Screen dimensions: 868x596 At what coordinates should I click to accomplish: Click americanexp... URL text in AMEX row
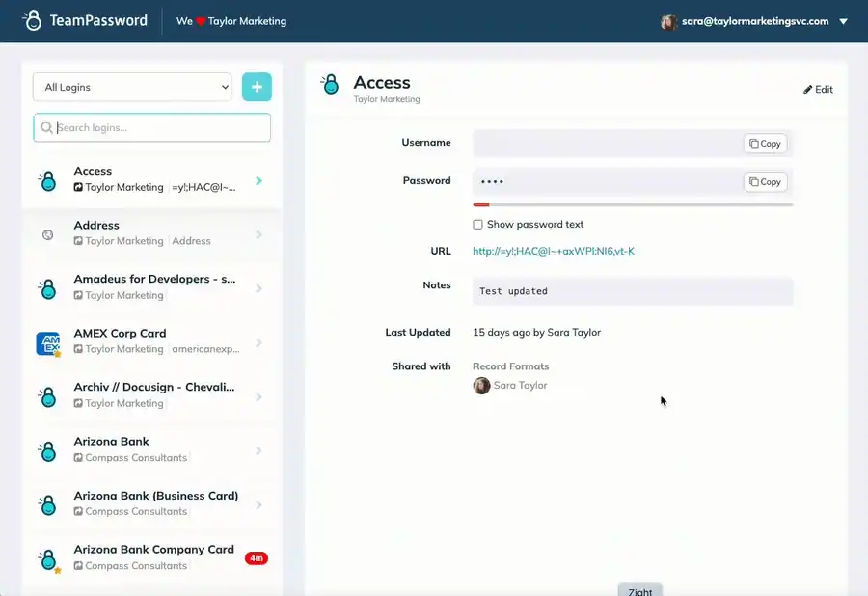pos(205,349)
